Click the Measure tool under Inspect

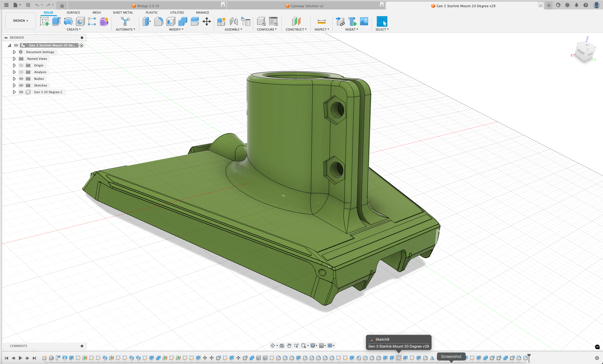point(321,21)
